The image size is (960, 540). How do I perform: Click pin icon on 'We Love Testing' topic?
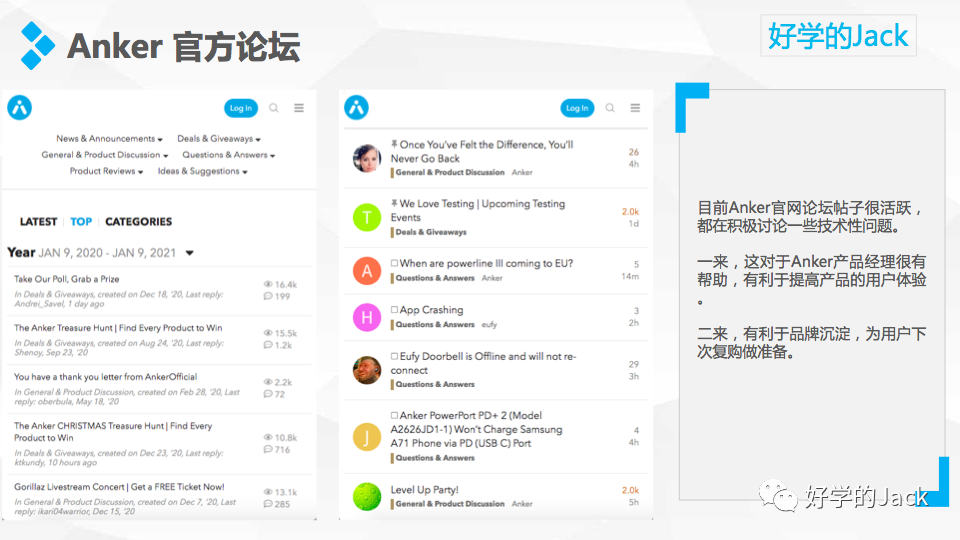pos(394,203)
